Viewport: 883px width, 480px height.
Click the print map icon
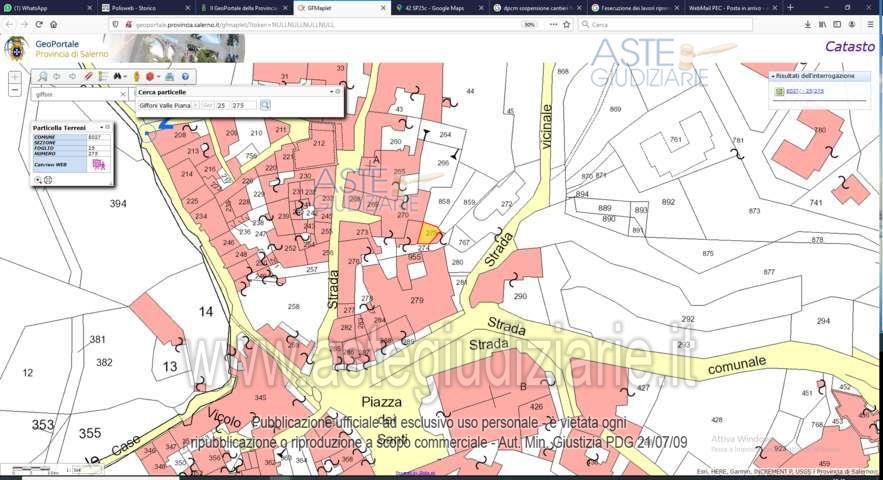click(169, 76)
